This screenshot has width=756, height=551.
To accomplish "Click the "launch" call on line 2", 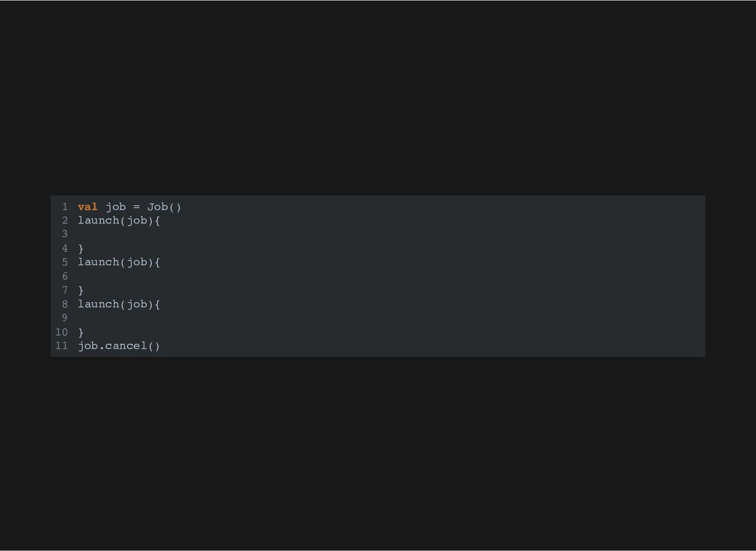I will (98, 220).
